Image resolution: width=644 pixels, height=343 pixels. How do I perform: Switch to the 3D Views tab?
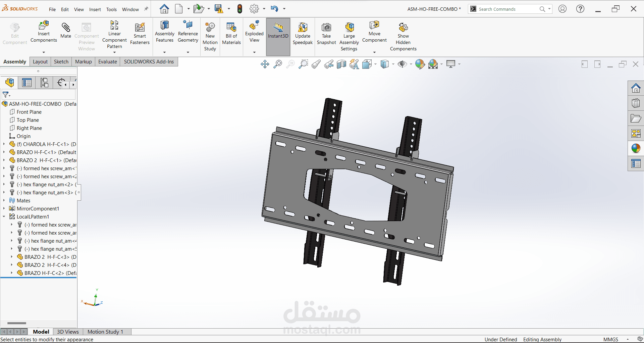(68, 332)
